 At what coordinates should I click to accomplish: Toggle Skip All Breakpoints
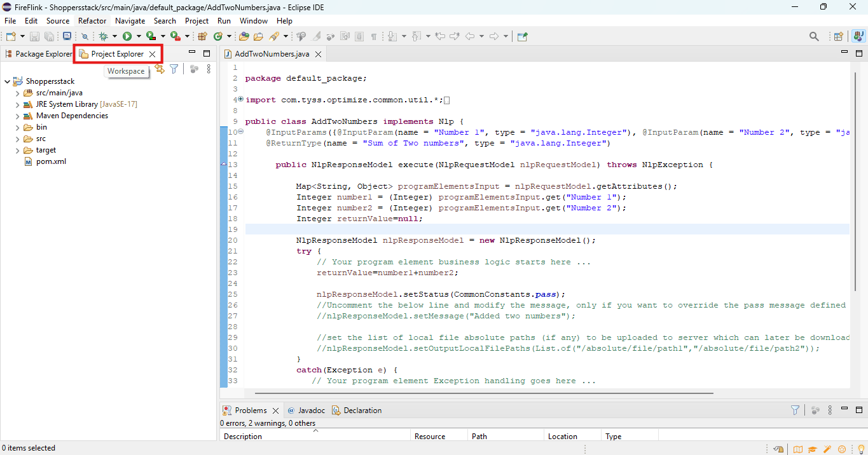(x=85, y=37)
